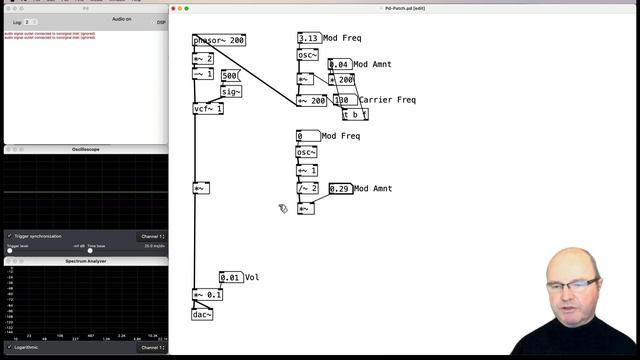Select the * 200 object
The image size is (640, 360).
point(341,80)
